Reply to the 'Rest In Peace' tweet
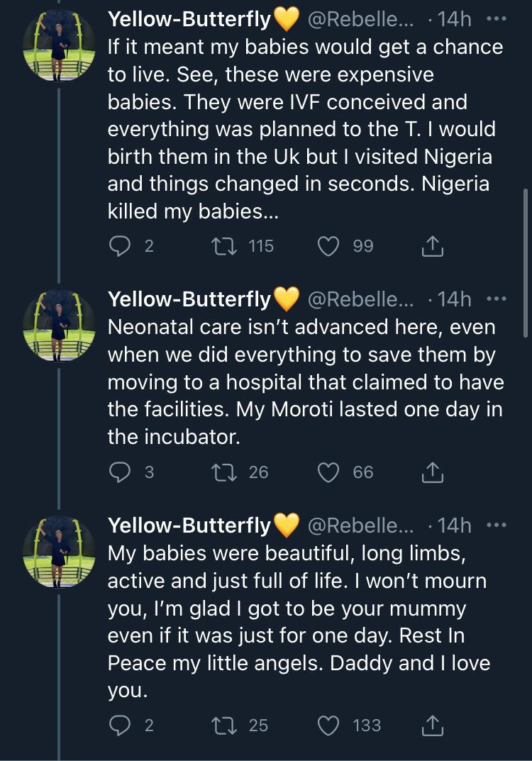 pyautogui.click(x=119, y=725)
